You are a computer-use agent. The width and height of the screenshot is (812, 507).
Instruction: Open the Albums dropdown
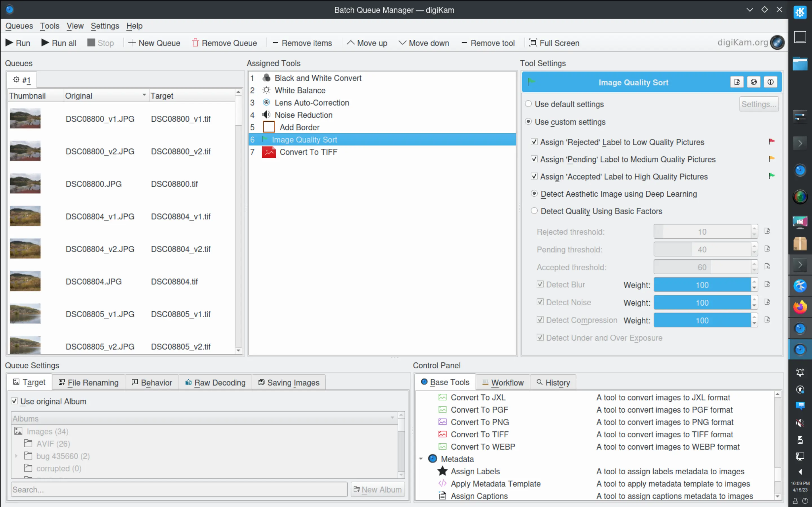[x=392, y=418]
